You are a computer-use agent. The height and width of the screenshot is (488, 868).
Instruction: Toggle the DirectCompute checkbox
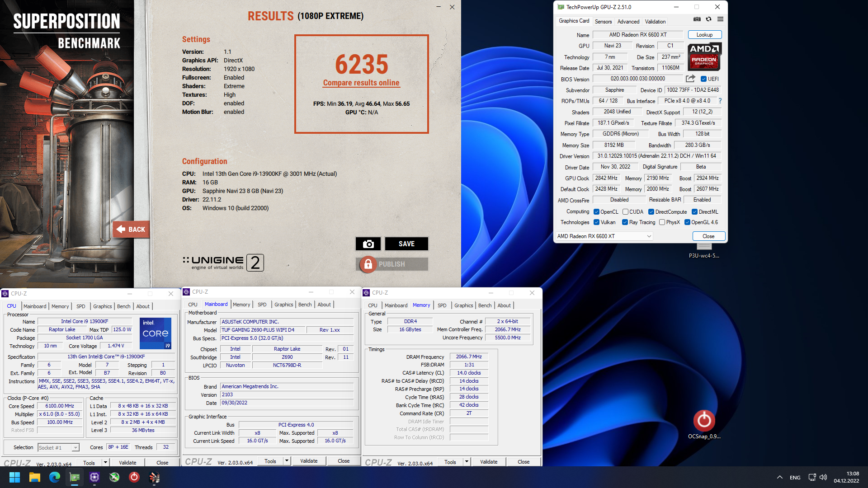pyautogui.click(x=651, y=212)
